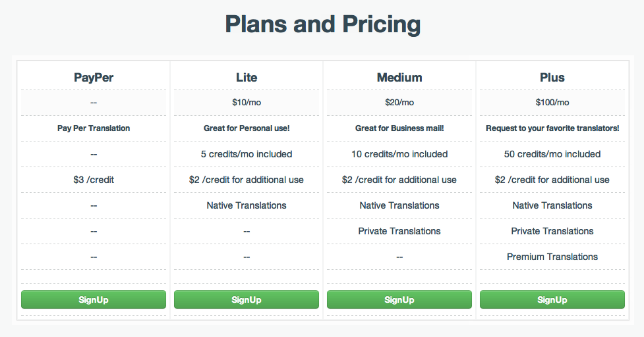Click 'Great for Personal use!' text
Viewport: 644px width, 337px height.
point(247,128)
